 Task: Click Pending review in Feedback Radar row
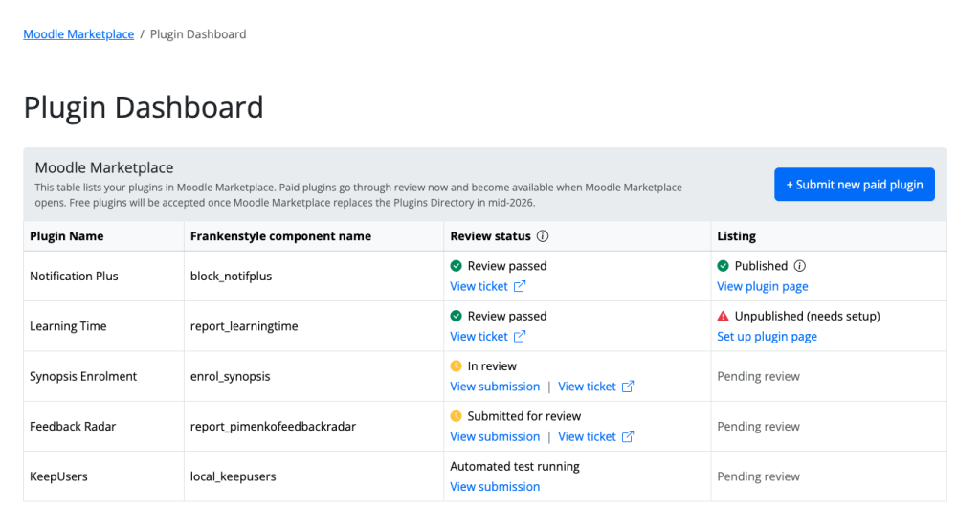click(758, 426)
